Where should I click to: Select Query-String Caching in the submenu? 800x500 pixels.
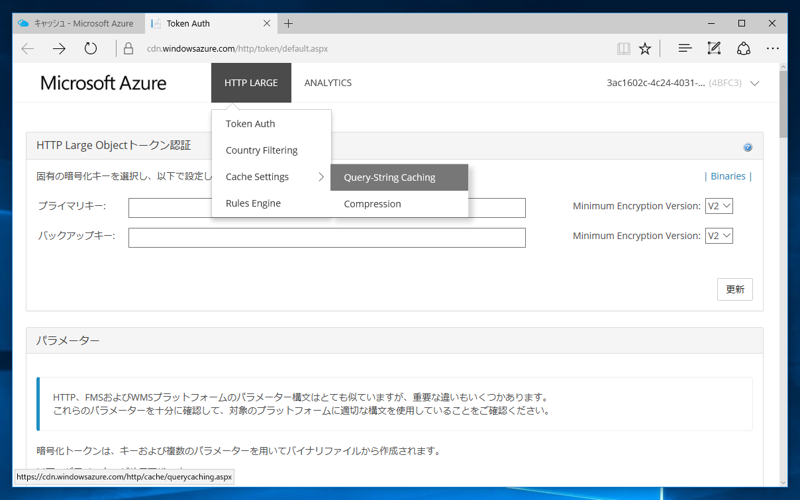pos(399,178)
